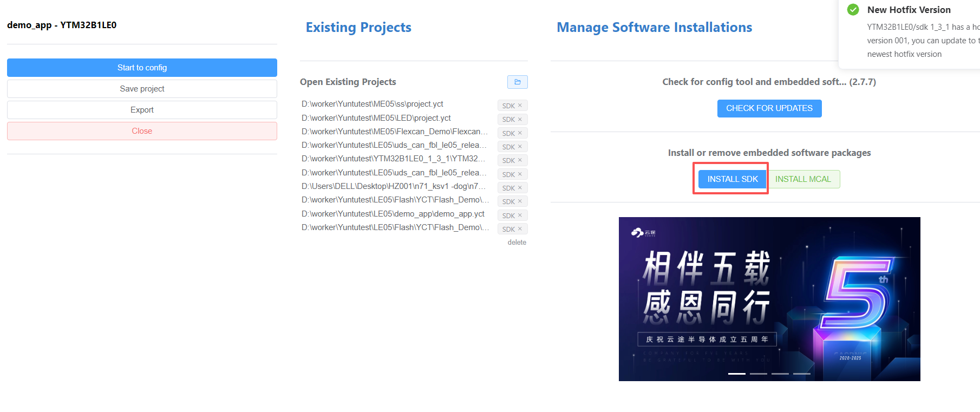The height and width of the screenshot is (412, 980).
Task: Open the ME05\Flexcan_Demo project entry
Action: tap(395, 132)
